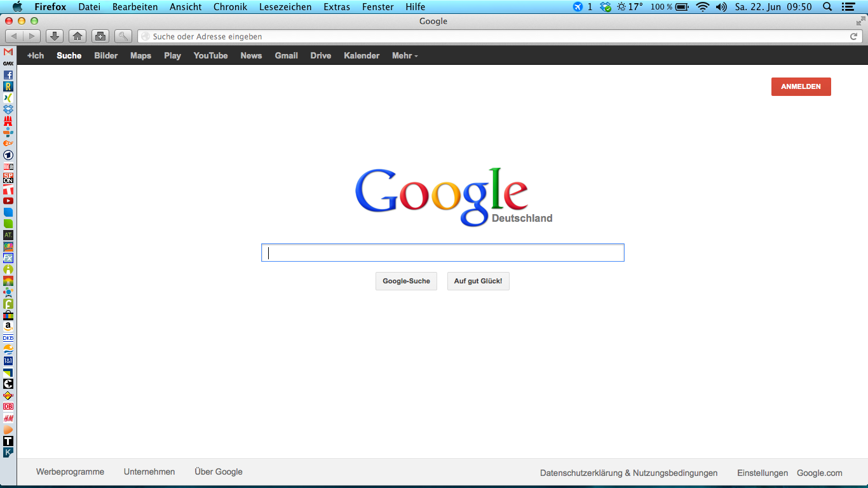Open the Datei menu
This screenshot has height=488, width=868.
click(x=90, y=7)
